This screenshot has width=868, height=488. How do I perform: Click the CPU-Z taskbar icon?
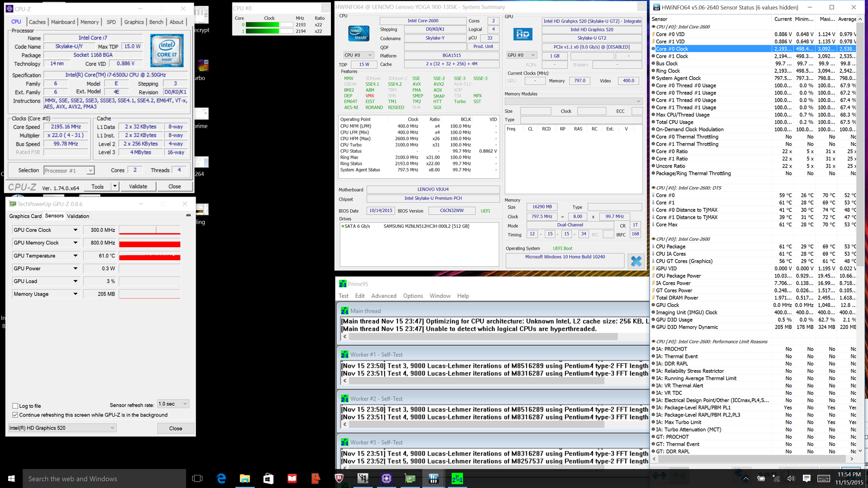point(386,479)
